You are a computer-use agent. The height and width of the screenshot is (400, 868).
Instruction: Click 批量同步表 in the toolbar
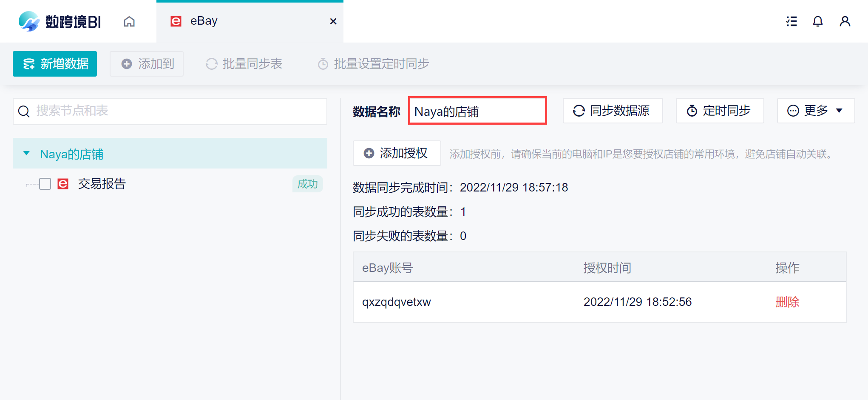(244, 64)
